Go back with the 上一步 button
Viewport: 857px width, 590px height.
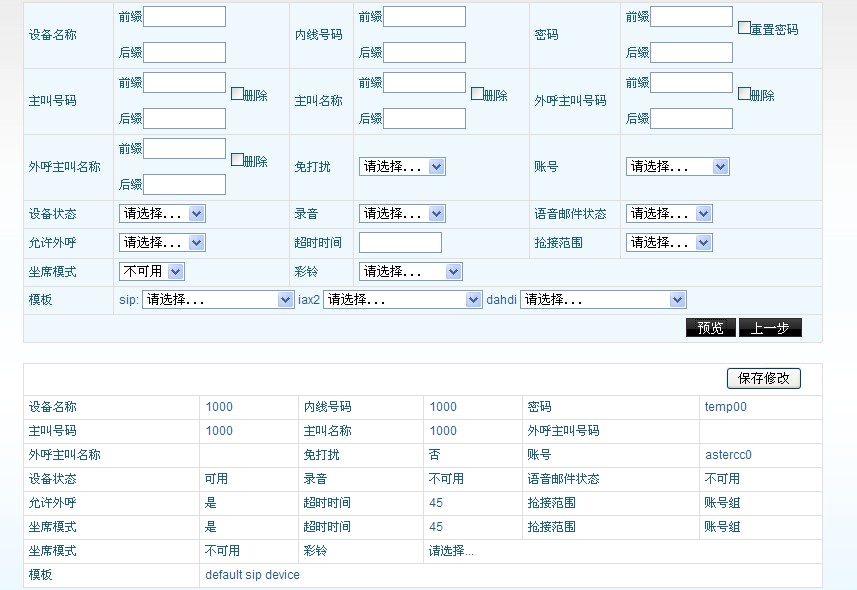pyautogui.click(x=770, y=328)
